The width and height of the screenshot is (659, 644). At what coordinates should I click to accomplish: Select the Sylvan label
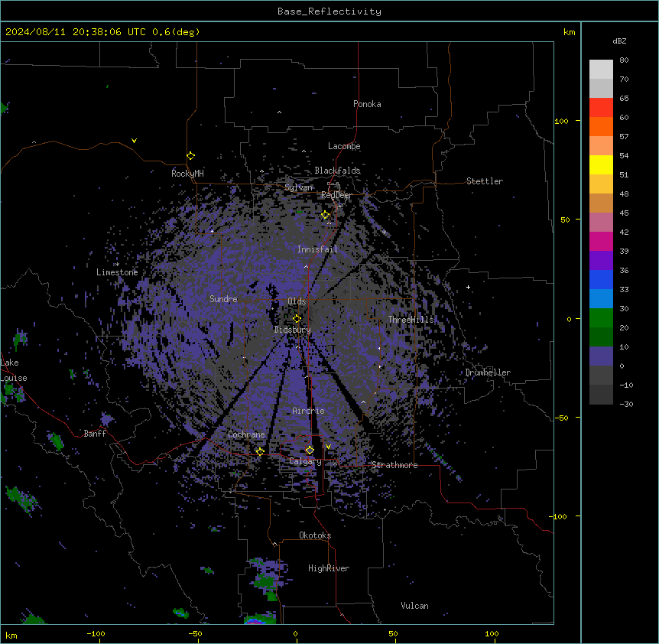coord(298,187)
